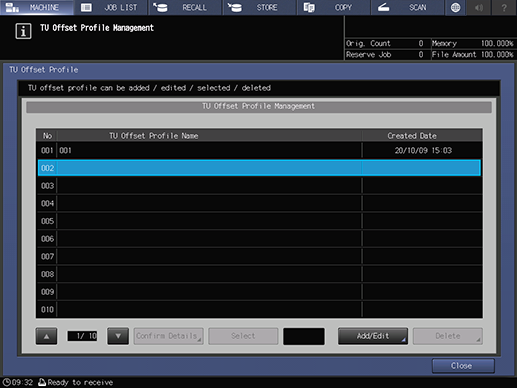The image size is (517, 388).
Task: Go to previous page with up arrow
Action: pyautogui.click(x=46, y=336)
